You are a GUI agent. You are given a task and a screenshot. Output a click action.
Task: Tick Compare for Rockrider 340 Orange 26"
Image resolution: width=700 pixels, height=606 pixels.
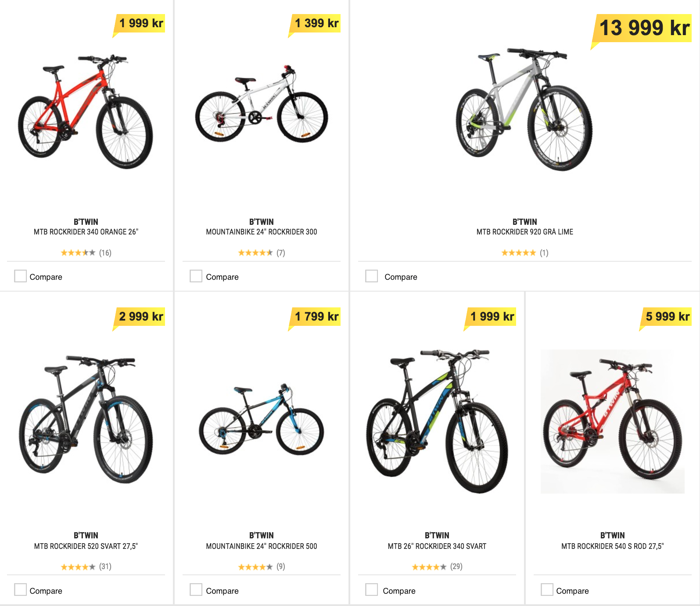click(x=20, y=276)
